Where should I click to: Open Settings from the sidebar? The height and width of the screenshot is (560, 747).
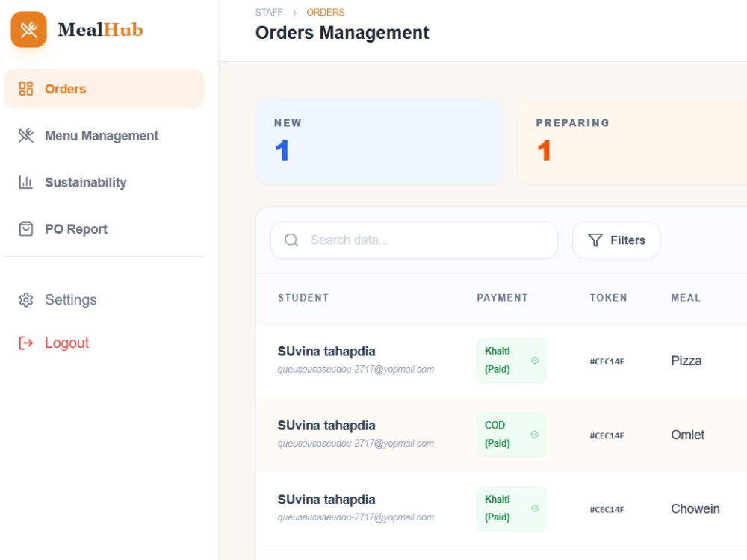(x=70, y=299)
